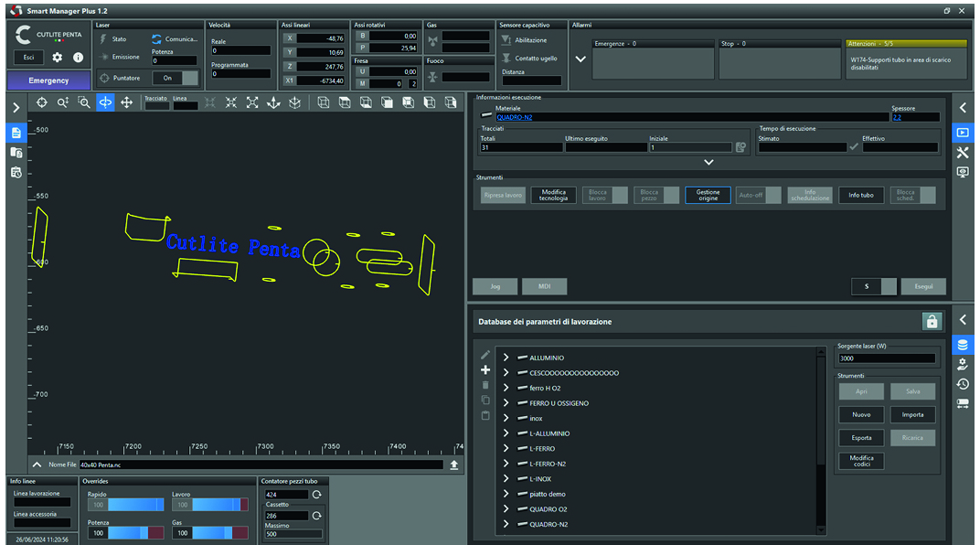Click the anchor-like axes icon
The height and width of the screenshot is (545, 980).
click(273, 102)
